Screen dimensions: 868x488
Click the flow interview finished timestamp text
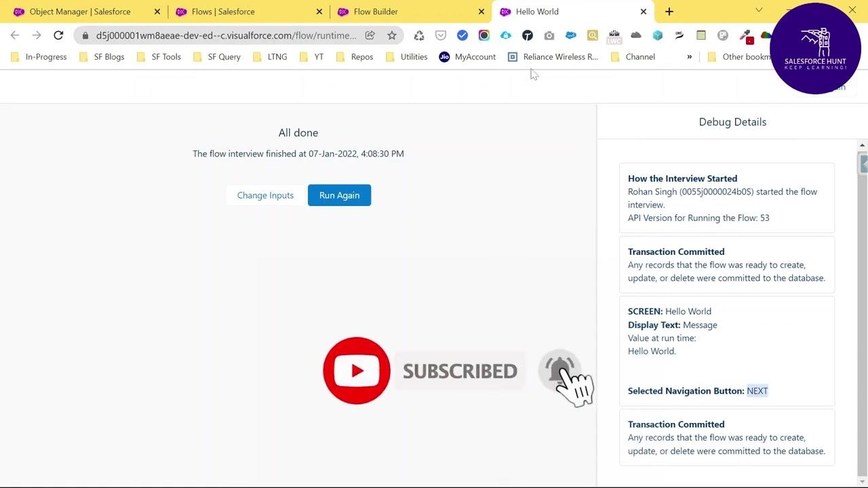(298, 154)
